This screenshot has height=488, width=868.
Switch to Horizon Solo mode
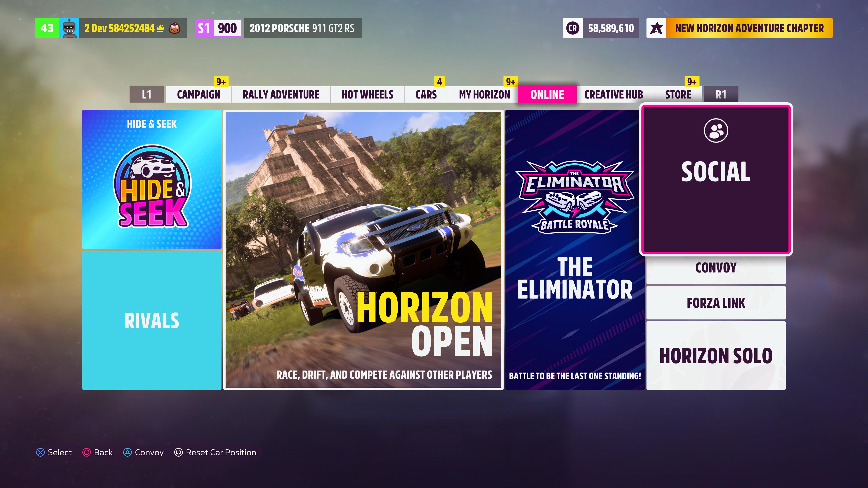click(x=716, y=356)
